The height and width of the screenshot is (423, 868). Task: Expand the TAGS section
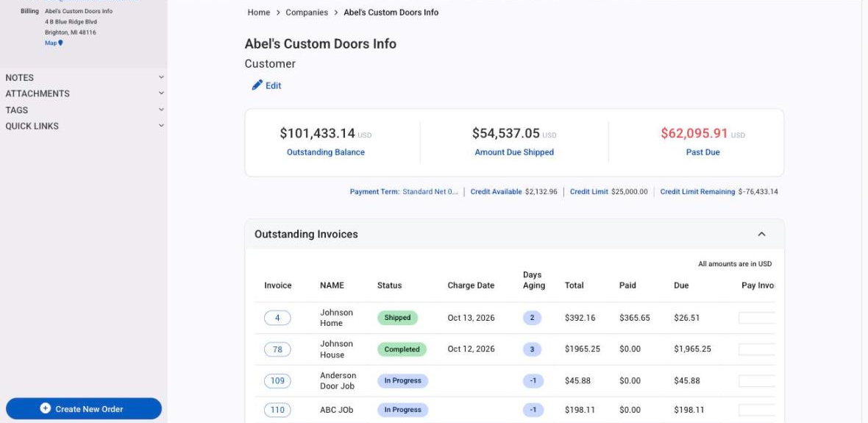tap(83, 110)
